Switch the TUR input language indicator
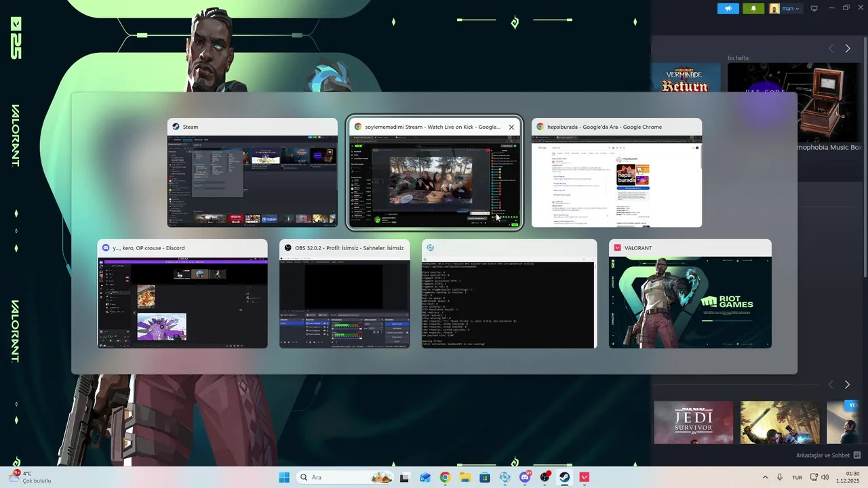868x488 pixels. pos(797,477)
